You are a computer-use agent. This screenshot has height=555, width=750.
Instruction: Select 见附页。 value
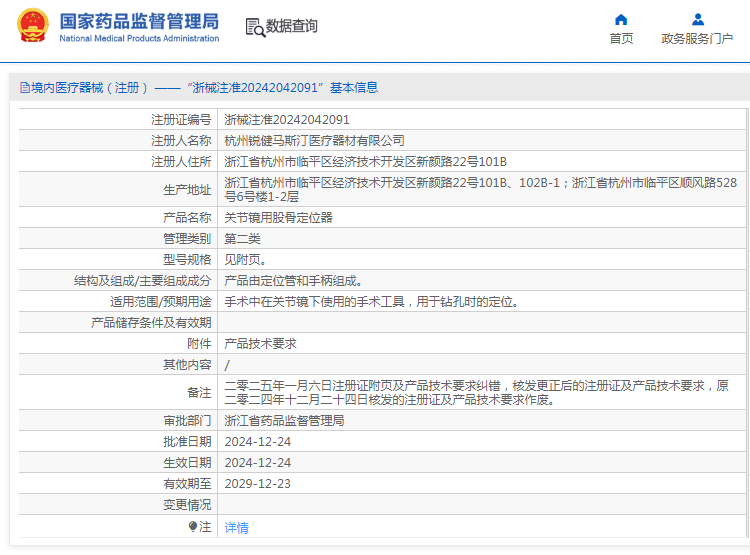(245, 260)
